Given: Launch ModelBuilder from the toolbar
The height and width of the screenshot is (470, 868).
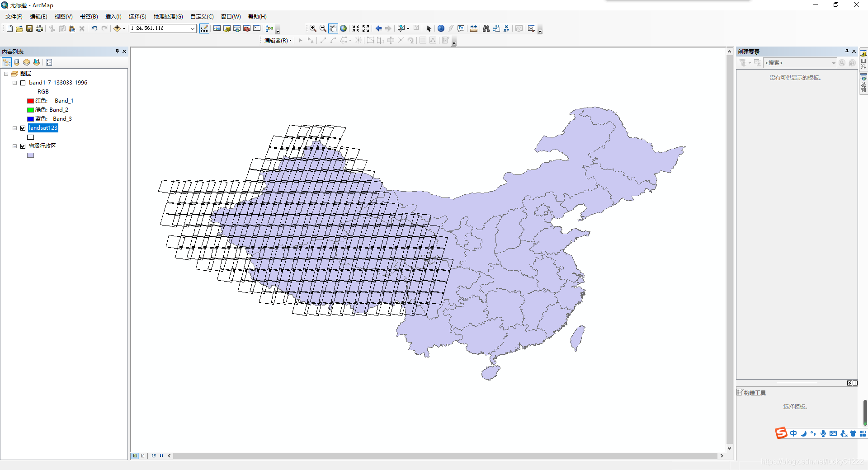Looking at the screenshot, I should coord(269,28).
